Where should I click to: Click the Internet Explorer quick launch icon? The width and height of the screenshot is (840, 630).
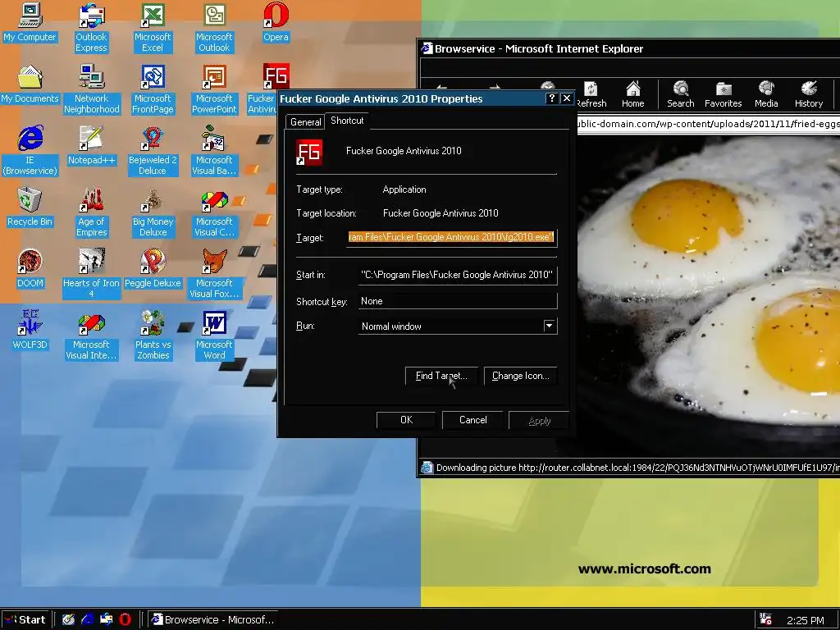tap(87, 619)
